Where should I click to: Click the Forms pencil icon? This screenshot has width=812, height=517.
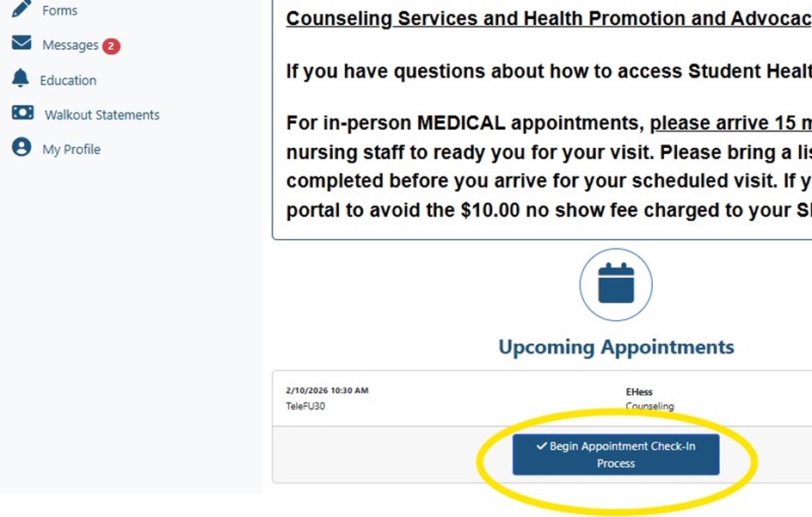click(x=19, y=9)
